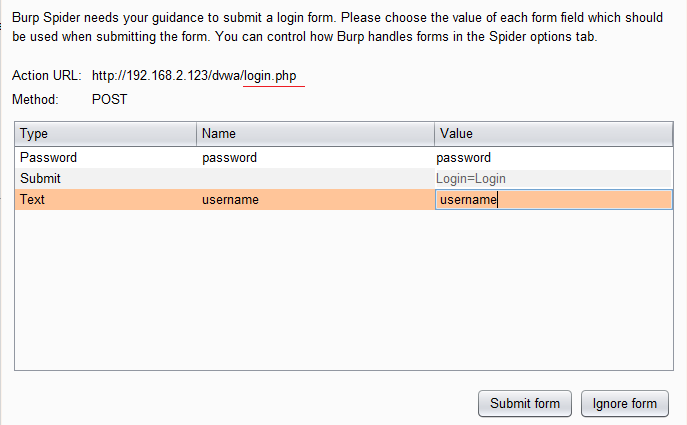
Task: Select the Submit row type cell
Action: pos(105,178)
